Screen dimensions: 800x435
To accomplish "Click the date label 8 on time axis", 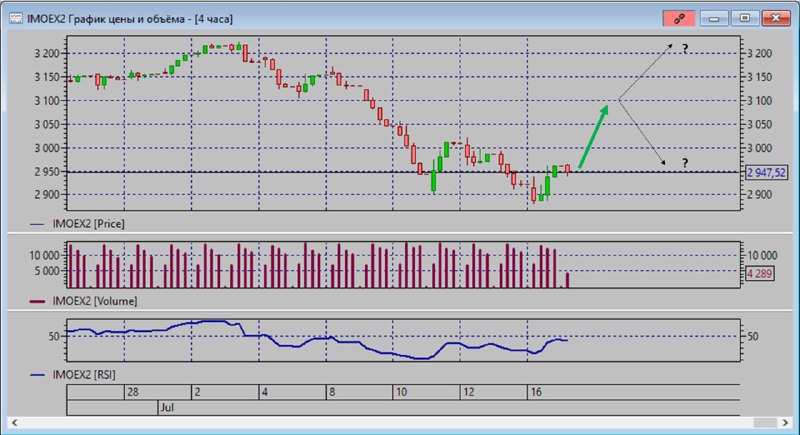I will tap(332, 392).
